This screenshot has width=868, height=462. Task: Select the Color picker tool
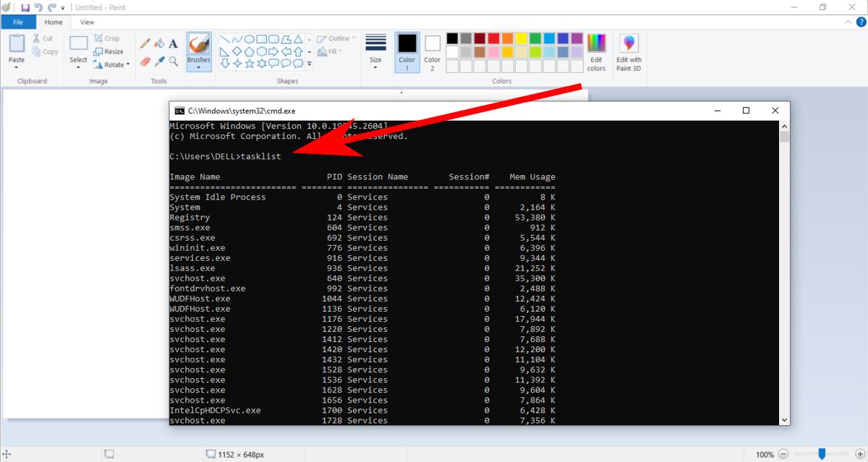[x=158, y=60]
